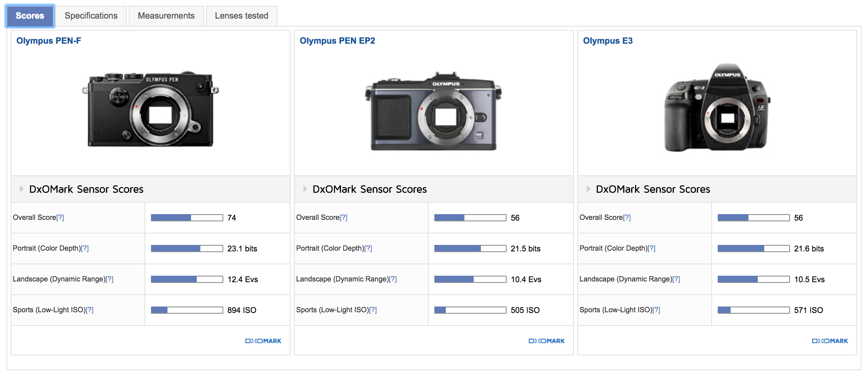868x376 pixels.
Task: Select the PEN-F '12.4 Evs' value
Action: click(243, 279)
